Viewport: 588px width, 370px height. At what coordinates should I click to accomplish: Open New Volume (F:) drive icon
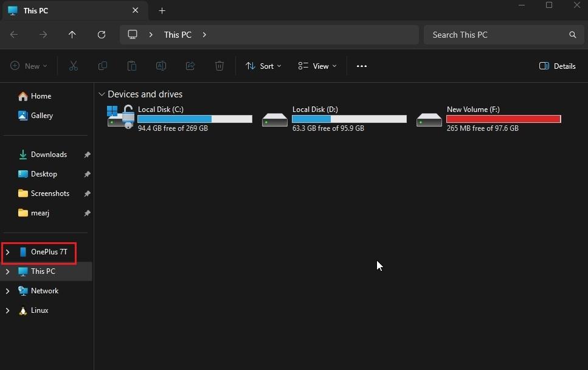click(429, 120)
